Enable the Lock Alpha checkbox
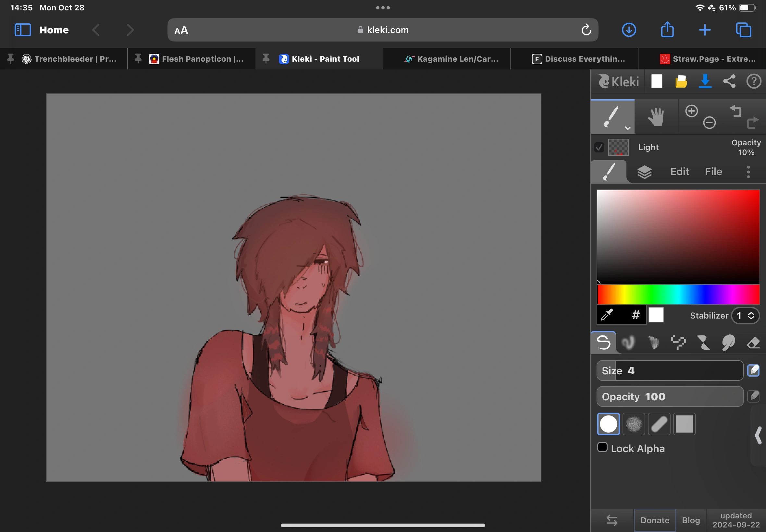 pyautogui.click(x=602, y=447)
